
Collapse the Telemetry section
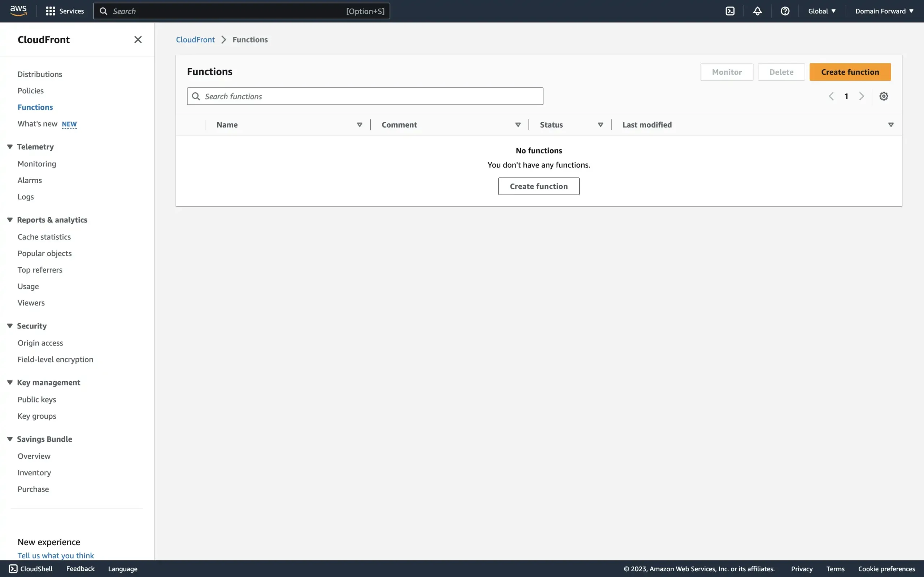tap(9, 146)
